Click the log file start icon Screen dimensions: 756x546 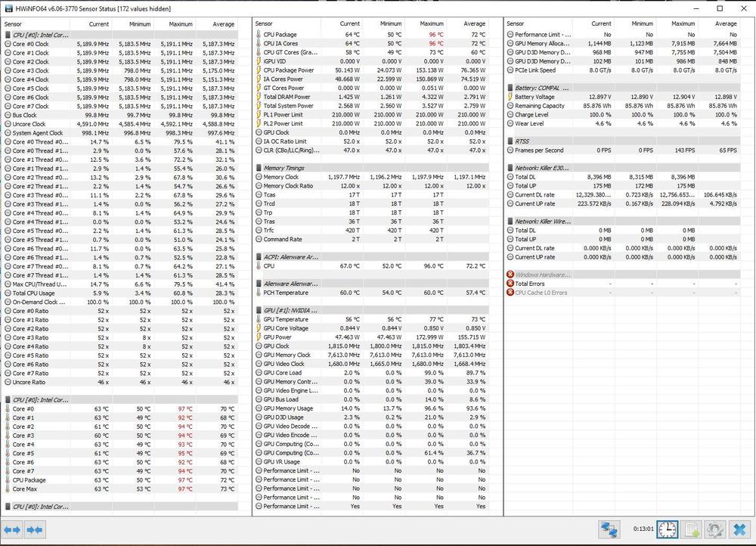coord(692,530)
